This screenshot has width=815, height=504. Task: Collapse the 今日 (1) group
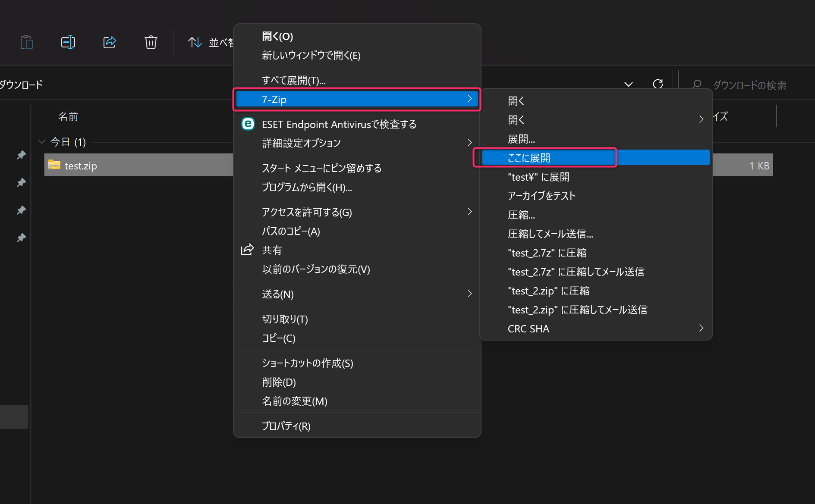click(42, 142)
